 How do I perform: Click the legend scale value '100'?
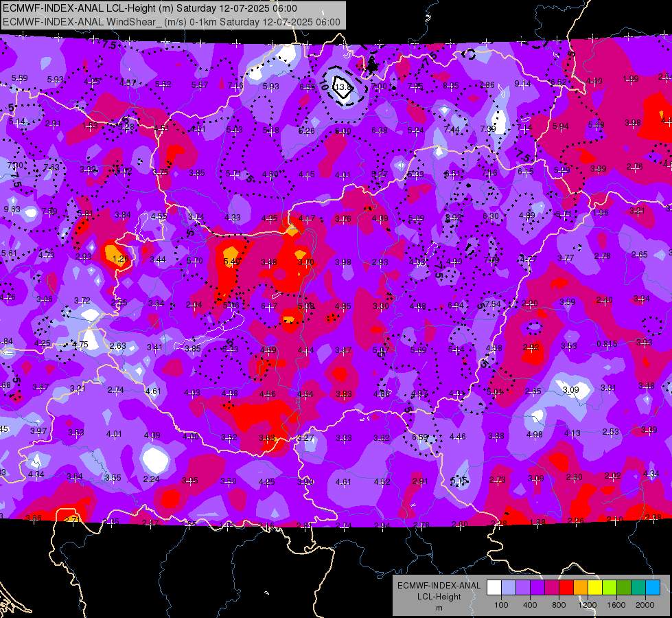click(x=501, y=605)
